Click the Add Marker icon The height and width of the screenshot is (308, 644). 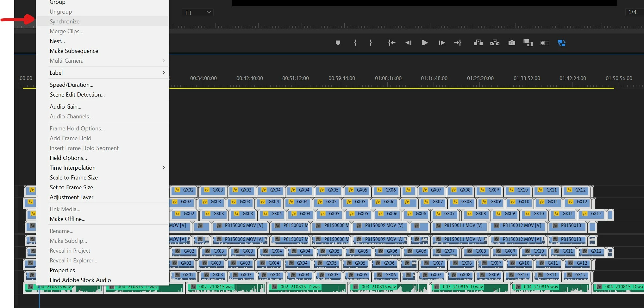pos(338,43)
